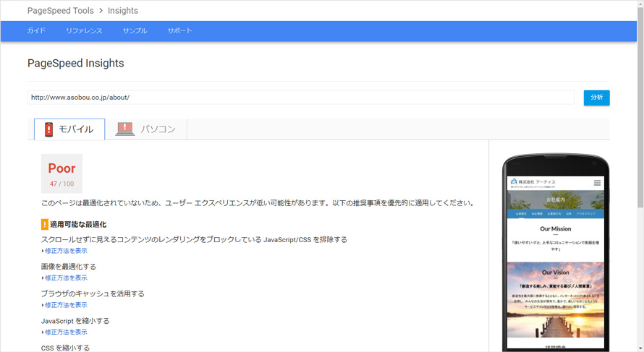This screenshot has height=352, width=644.
Task: Open the ガイド menu item
Action: (36, 31)
